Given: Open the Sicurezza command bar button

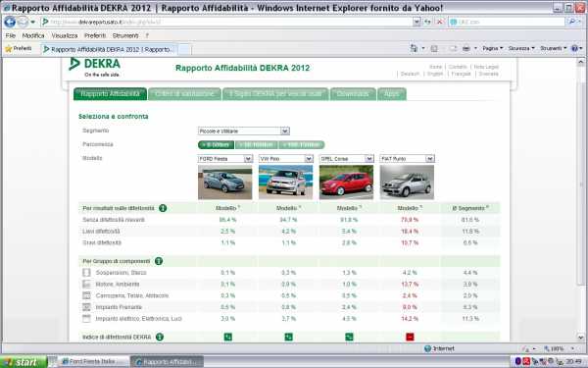Looking at the screenshot, I should [x=521, y=48].
